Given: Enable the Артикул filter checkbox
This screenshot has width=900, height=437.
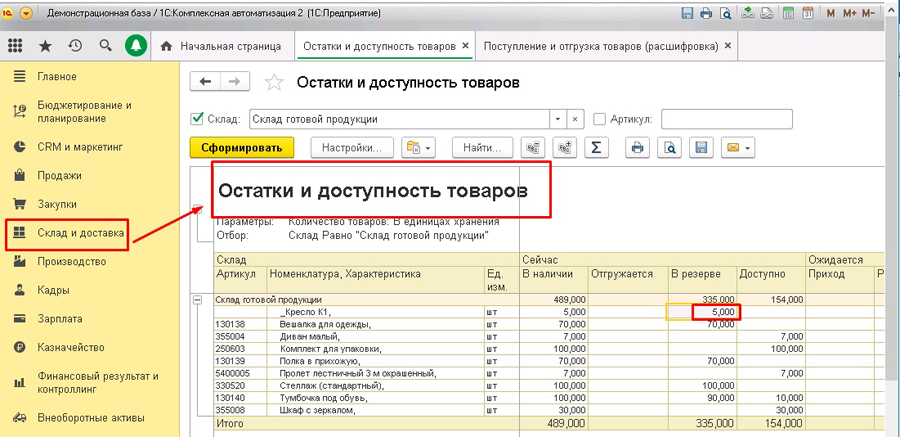Looking at the screenshot, I should pyautogui.click(x=599, y=119).
